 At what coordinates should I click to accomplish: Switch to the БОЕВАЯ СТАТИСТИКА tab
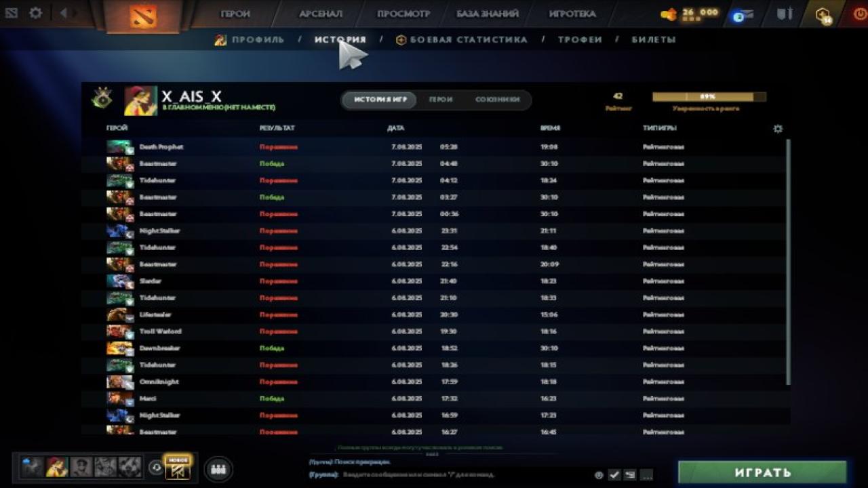(461, 40)
